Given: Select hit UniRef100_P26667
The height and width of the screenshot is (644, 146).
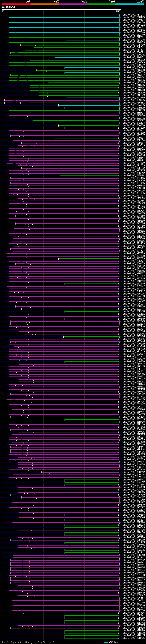Looking at the screenshot, I should (x=134, y=598).
